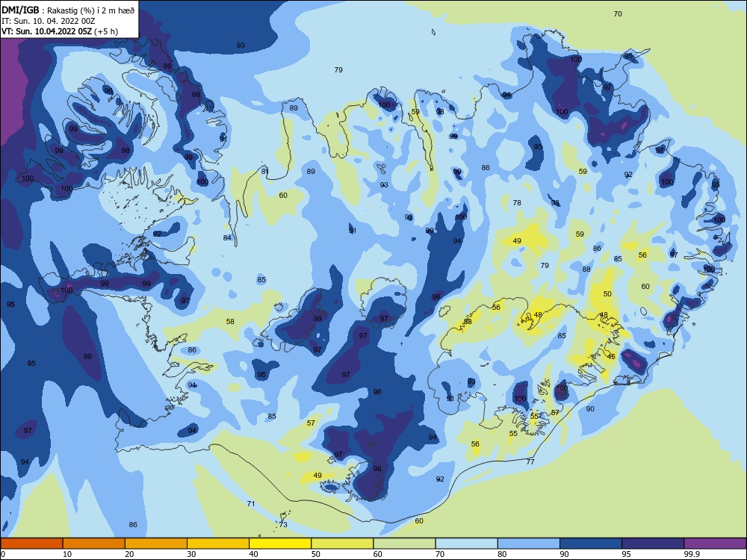Click the 70–80 pale blue legend swatch
747x560 pixels.
(466, 544)
